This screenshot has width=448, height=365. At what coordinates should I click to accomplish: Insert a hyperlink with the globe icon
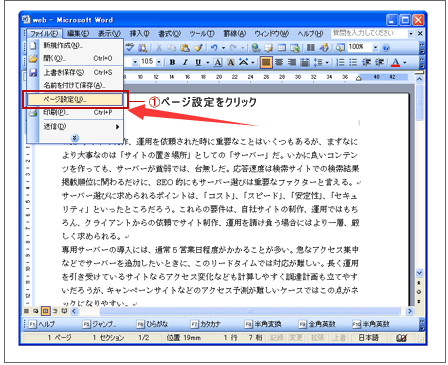coord(256,48)
